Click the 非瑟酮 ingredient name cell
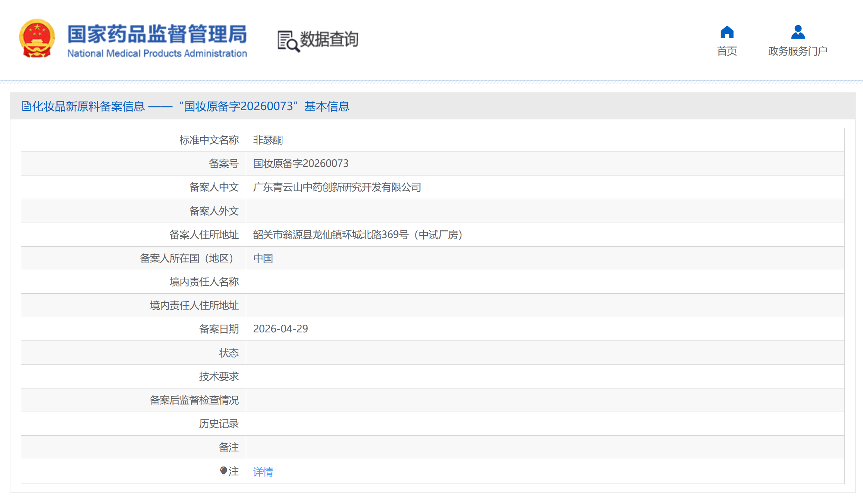The width and height of the screenshot is (863, 504). [x=268, y=140]
